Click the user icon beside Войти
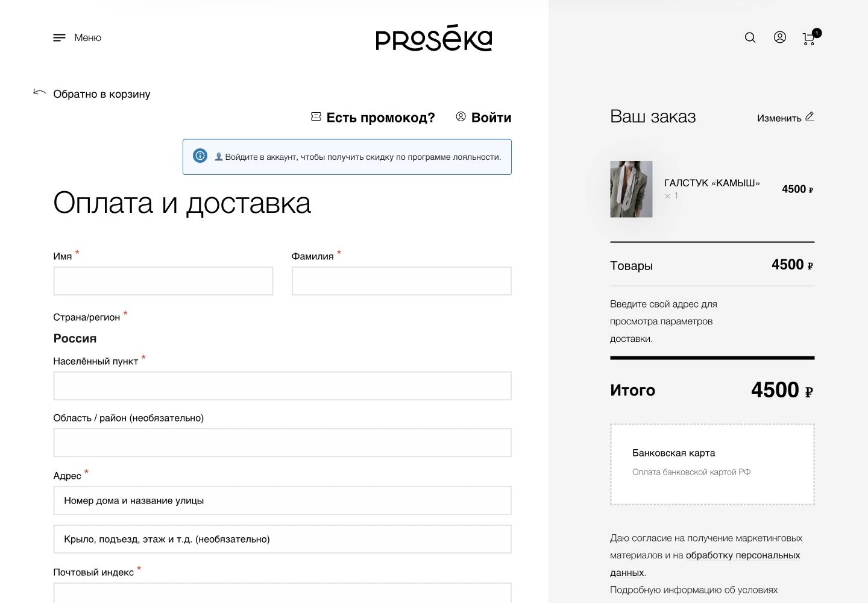This screenshot has width=868, height=603. click(461, 116)
